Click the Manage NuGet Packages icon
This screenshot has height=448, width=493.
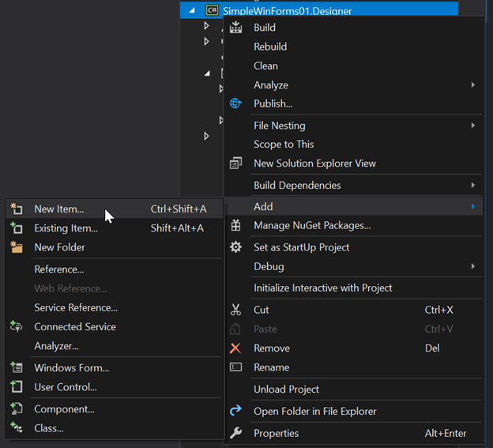(235, 225)
